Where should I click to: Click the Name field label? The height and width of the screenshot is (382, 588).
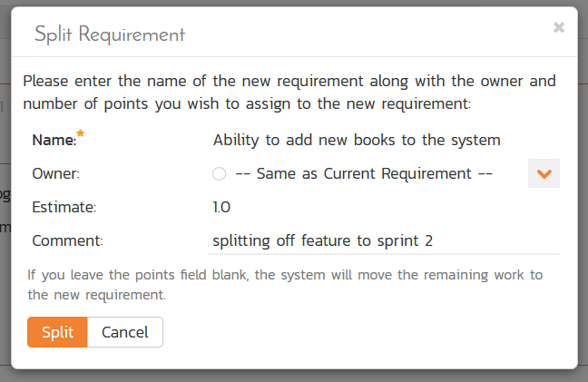[x=54, y=140]
